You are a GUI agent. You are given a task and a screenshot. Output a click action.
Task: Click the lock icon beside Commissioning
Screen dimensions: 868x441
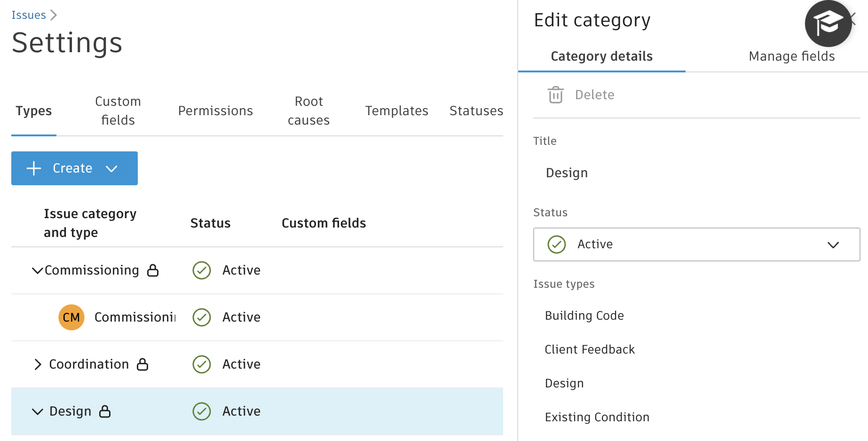pos(153,270)
